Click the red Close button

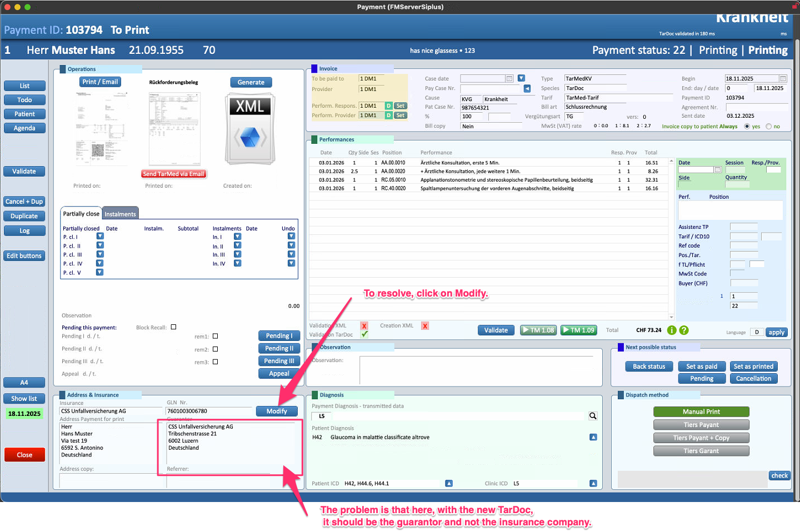click(24, 455)
